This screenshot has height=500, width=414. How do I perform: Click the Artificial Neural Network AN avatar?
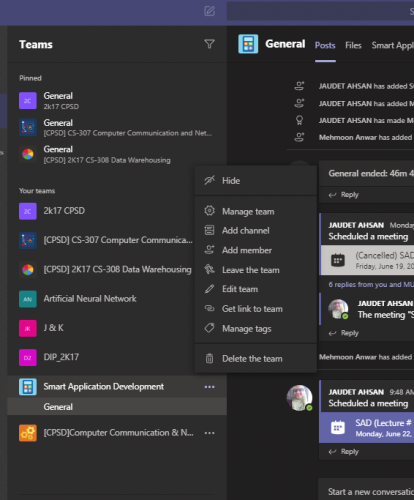[x=28, y=299]
